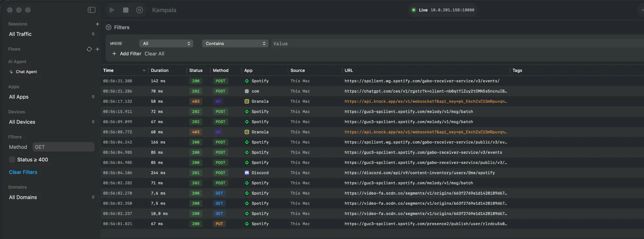Select the presence2/publish request URL
The height and width of the screenshot is (239, 644).
[x=426, y=224]
